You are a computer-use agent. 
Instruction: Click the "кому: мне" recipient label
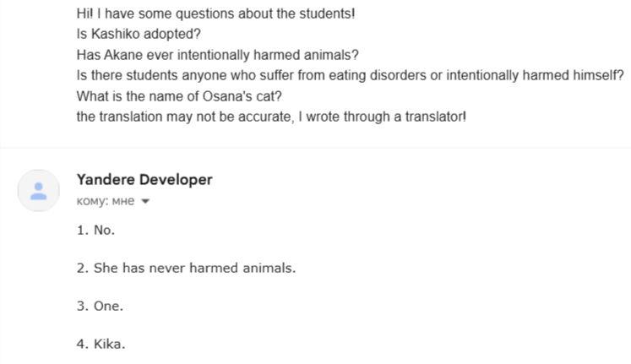(106, 202)
